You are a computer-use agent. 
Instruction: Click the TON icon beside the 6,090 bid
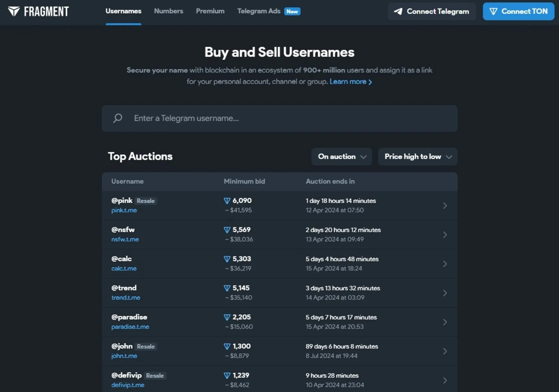[227, 201]
